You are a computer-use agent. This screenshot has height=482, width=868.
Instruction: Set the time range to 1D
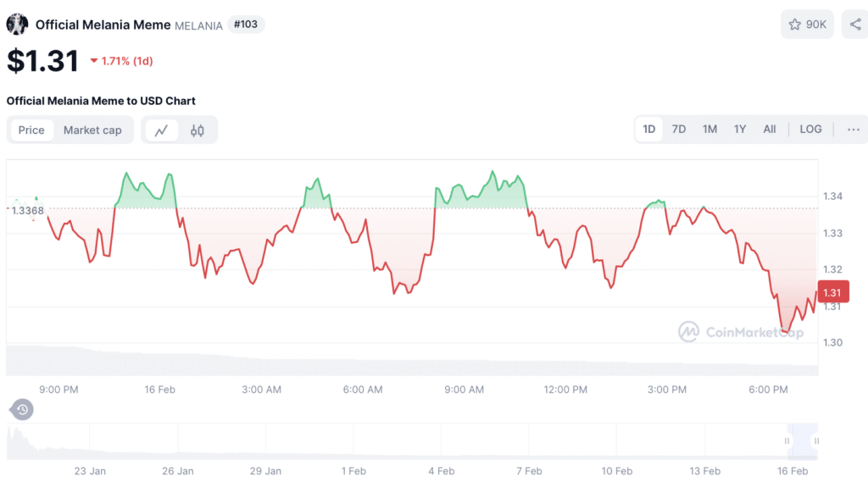coord(648,130)
